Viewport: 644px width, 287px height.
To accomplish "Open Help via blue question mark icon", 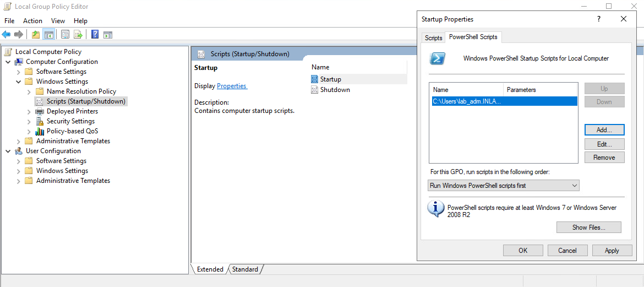I will pos(95,35).
